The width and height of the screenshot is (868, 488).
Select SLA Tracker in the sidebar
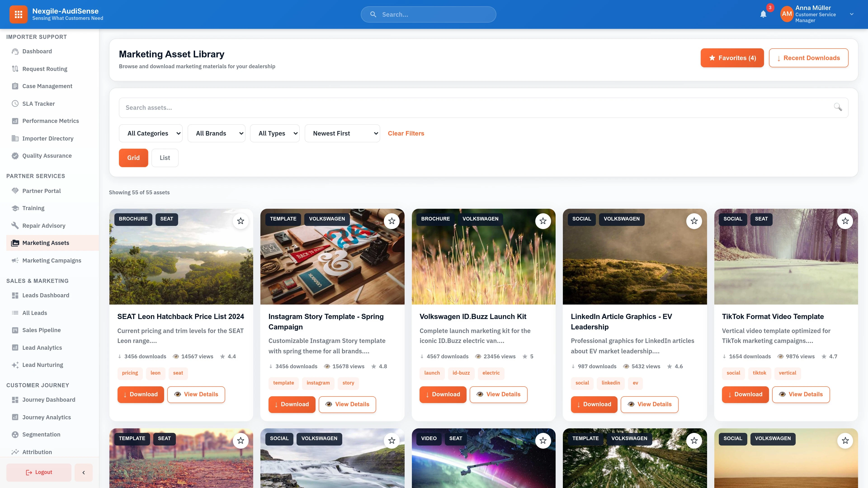[38, 103]
